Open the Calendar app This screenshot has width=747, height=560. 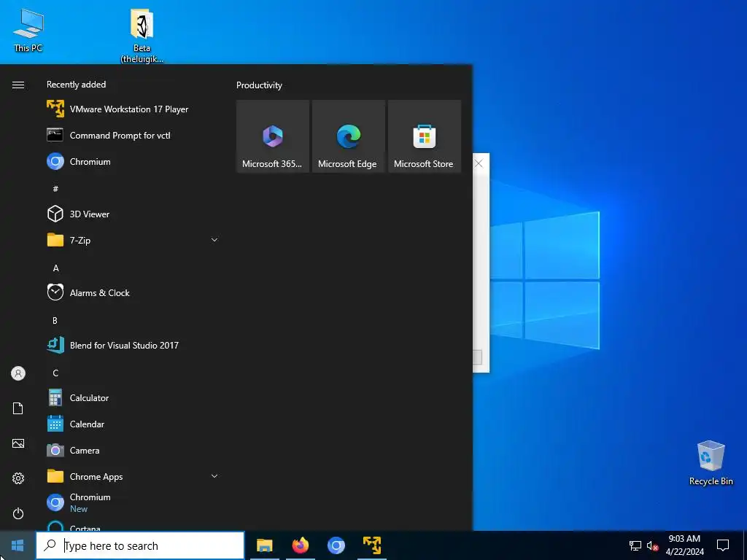[x=133, y=424]
